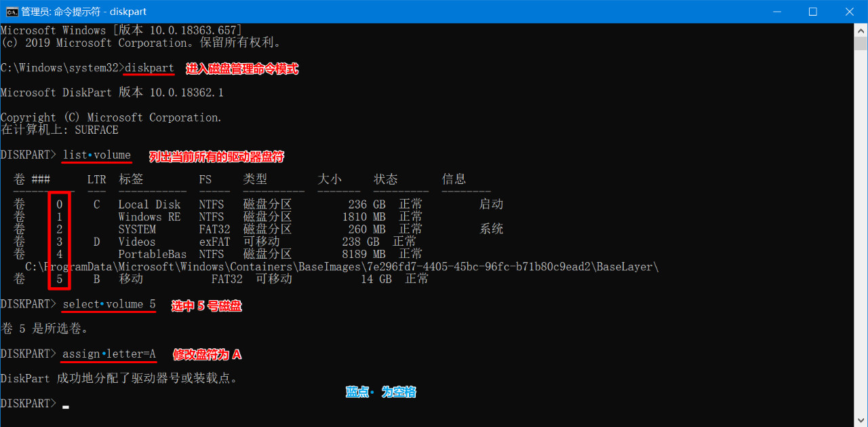868x427 pixels.
Task: Click the 'Windows RE' volume label
Action: click(149, 217)
